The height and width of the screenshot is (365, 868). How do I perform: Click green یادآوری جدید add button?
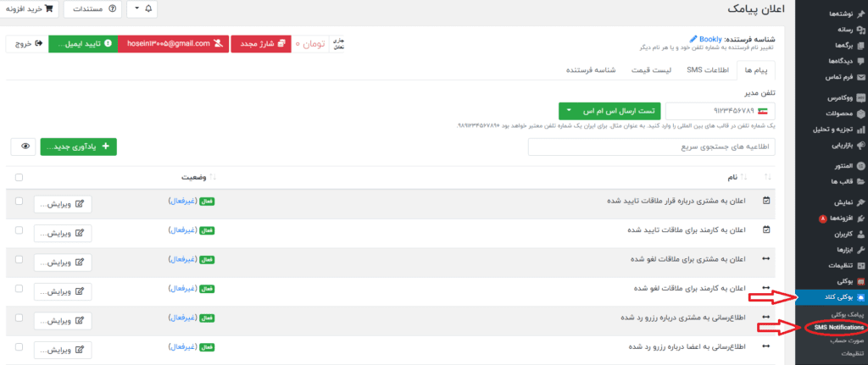(x=79, y=147)
